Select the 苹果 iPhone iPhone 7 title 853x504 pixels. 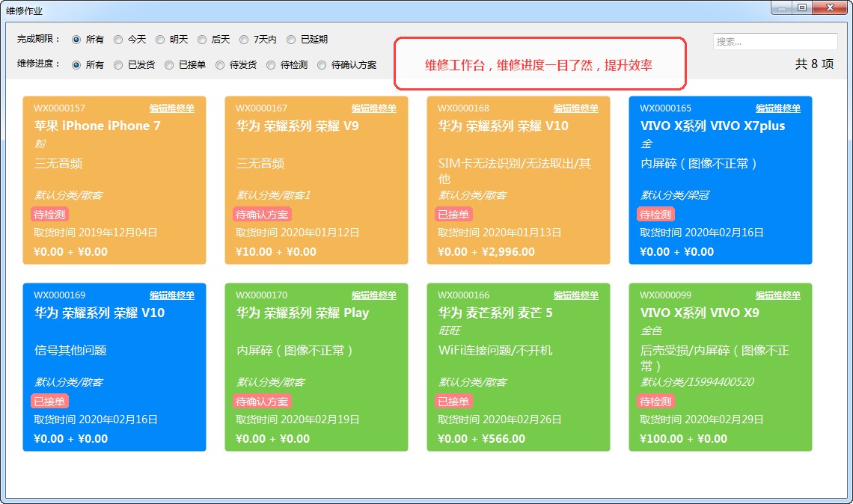tap(97, 126)
